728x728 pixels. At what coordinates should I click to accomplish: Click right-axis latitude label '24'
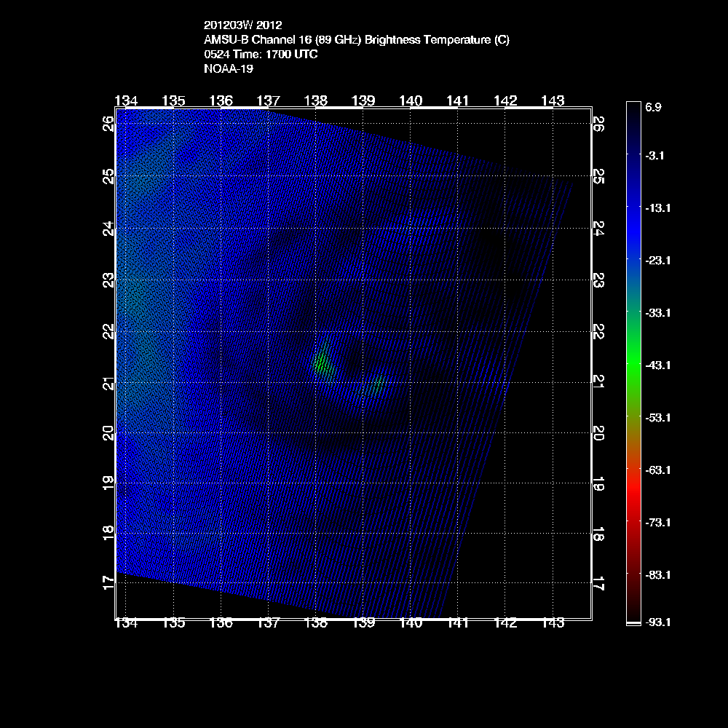click(x=599, y=229)
